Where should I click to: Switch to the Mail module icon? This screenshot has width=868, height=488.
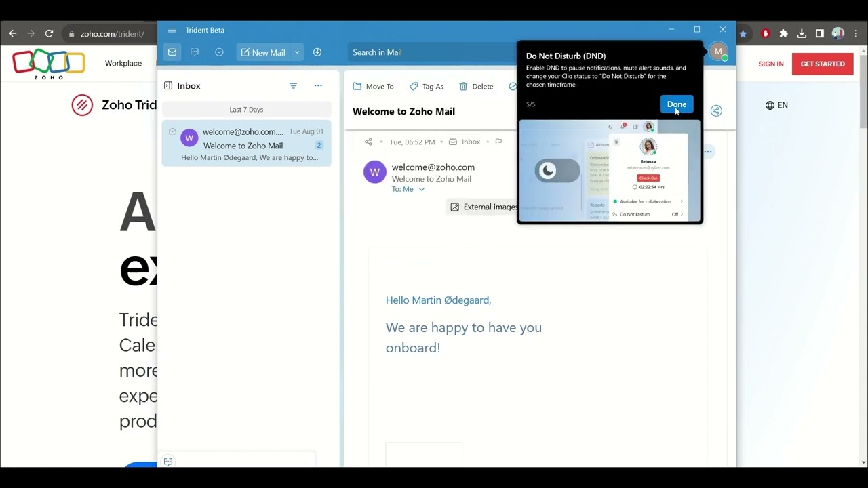point(172,52)
